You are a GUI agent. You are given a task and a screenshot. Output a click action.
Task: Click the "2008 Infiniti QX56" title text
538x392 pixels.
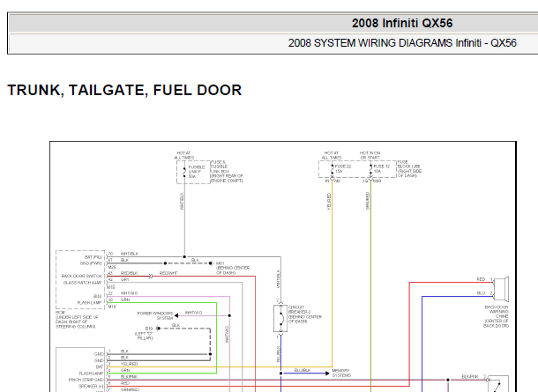(x=402, y=23)
